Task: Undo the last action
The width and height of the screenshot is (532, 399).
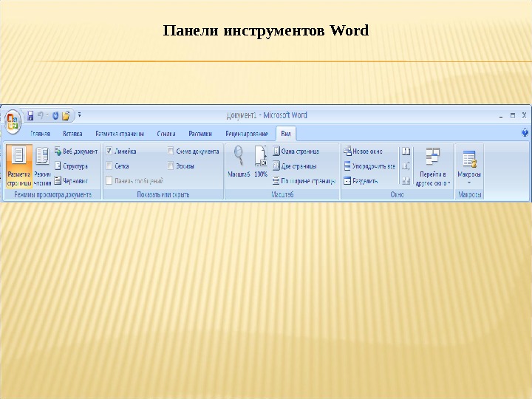Action: [41, 116]
